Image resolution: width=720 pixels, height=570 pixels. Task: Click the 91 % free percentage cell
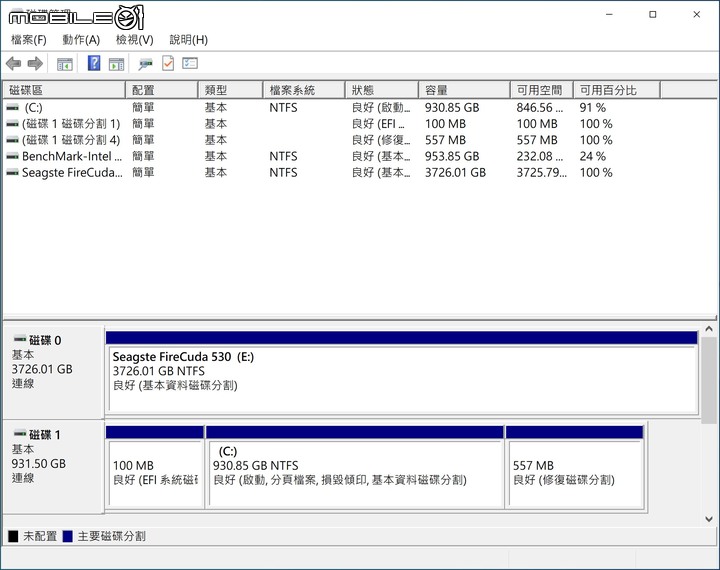(592, 108)
